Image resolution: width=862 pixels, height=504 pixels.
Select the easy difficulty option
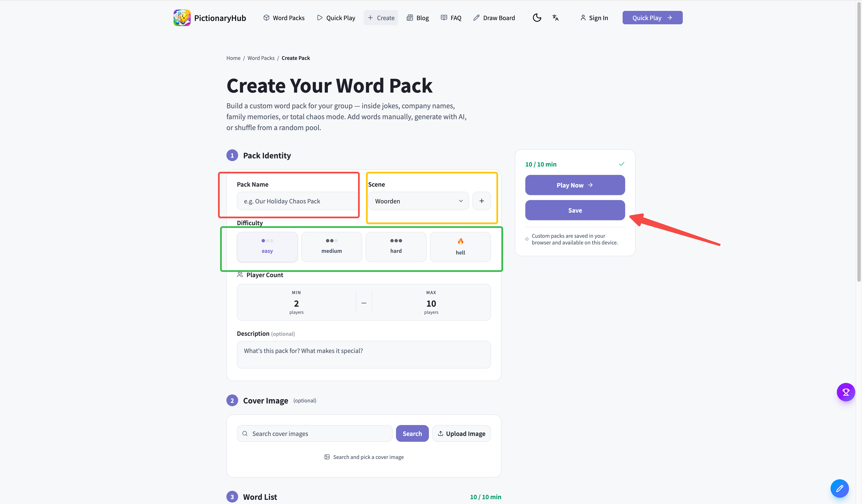tap(267, 247)
